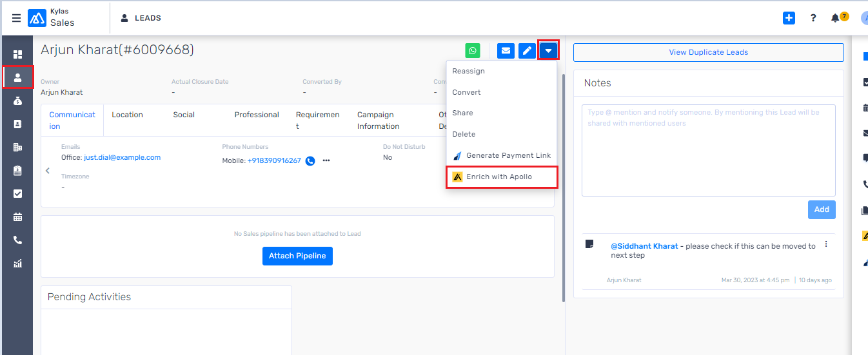Click the +918390916267 phone number link
The height and width of the screenshot is (355, 868).
(274, 160)
